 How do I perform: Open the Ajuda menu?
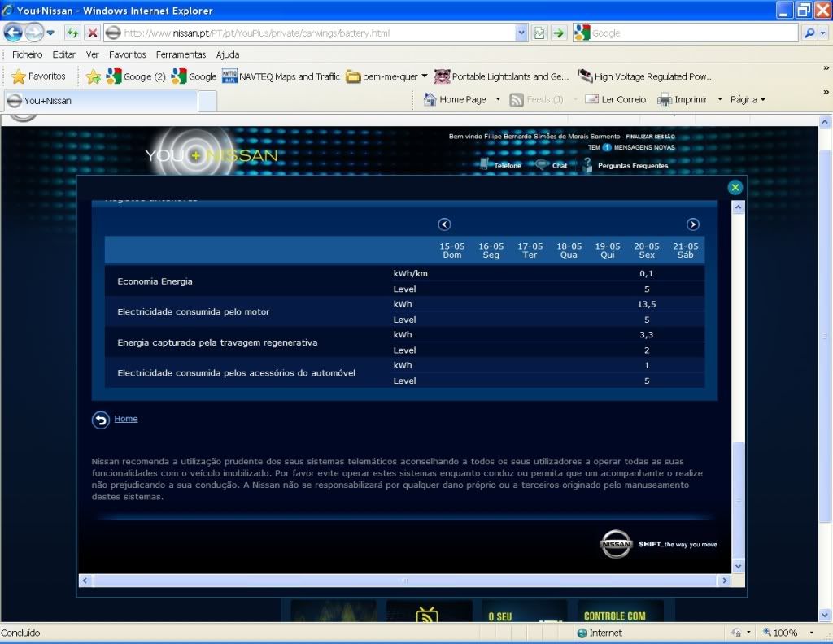click(x=228, y=54)
